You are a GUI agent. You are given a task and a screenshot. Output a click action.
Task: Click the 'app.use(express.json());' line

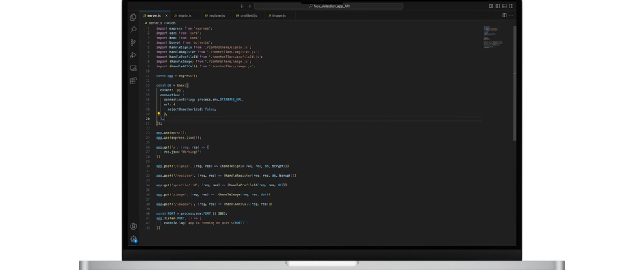tap(178, 138)
